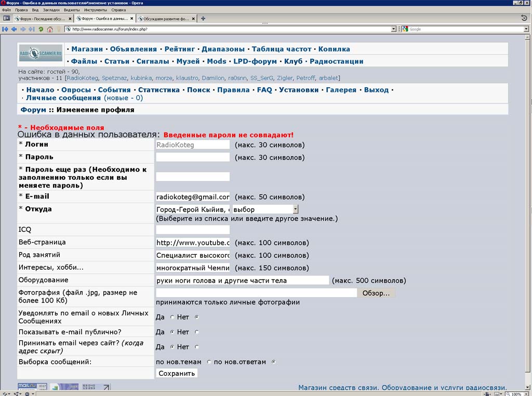Viewport: 532px width, 396px height.
Task: Reload the page with green refresh icon
Action: pos(41,29)
